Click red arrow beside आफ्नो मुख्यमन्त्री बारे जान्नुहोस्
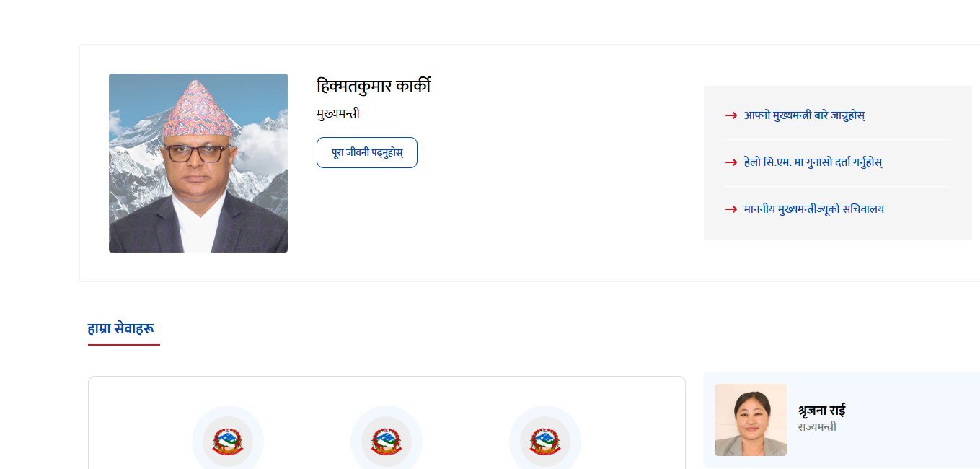 point(731,115)
